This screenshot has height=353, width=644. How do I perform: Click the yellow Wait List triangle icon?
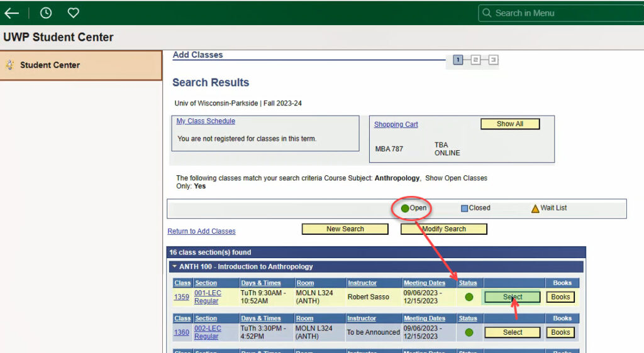(535, 209)
